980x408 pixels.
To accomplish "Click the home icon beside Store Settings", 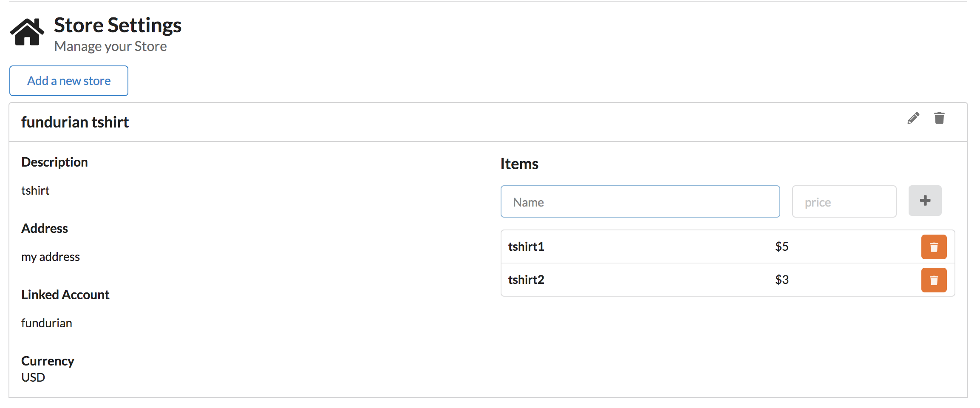I will coord(27,32).
